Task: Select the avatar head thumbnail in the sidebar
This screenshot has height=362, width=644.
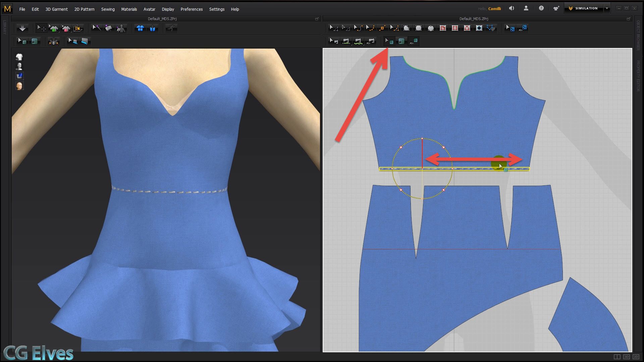Action: tap(19, 86)
